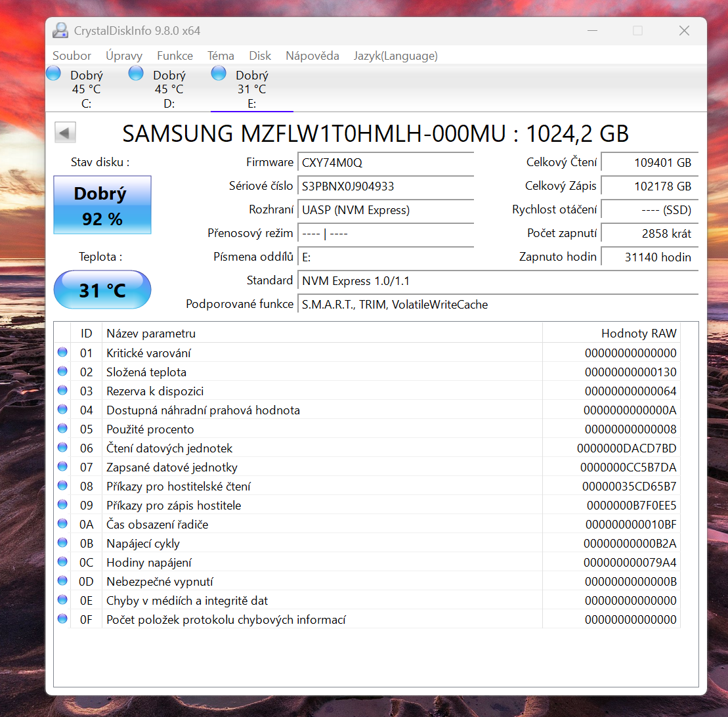This screenshot has width=728, height=717.
Task: Click the CrystalDiskInfo app icon in title bar
Action: (60, 31)
